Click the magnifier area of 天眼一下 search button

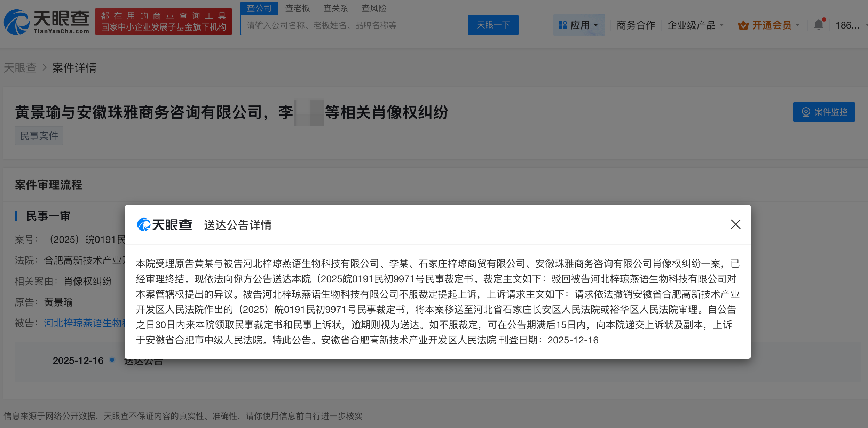(x=494, y=25)
